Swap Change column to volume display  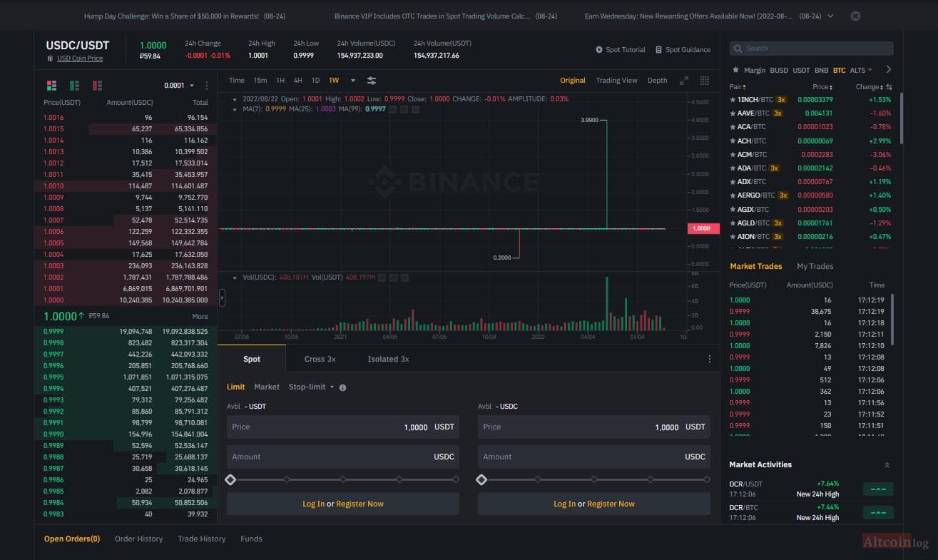[889, 87]
